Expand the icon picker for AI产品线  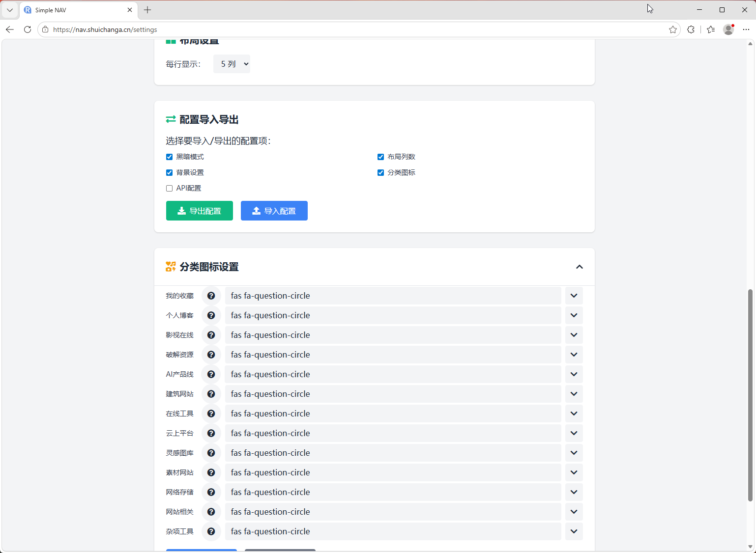(574, 374)
